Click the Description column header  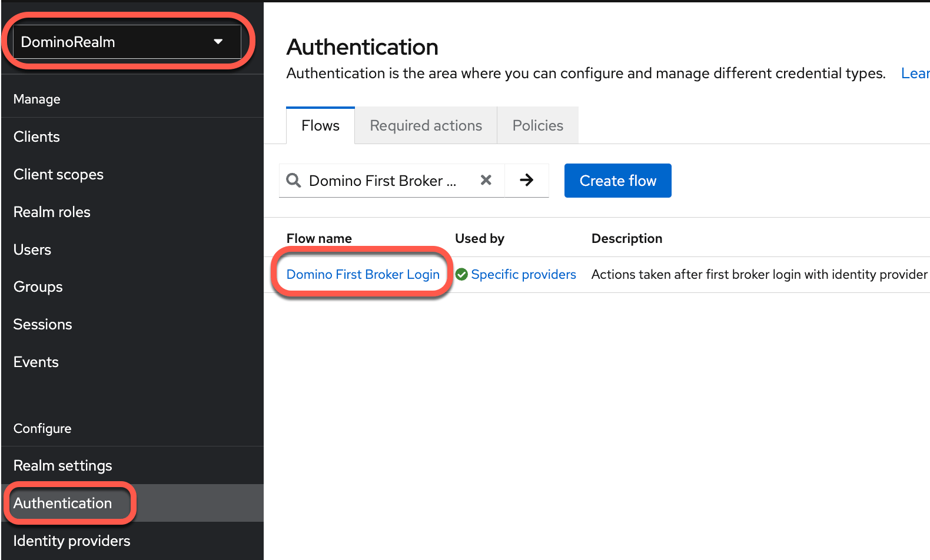(627, 238)
